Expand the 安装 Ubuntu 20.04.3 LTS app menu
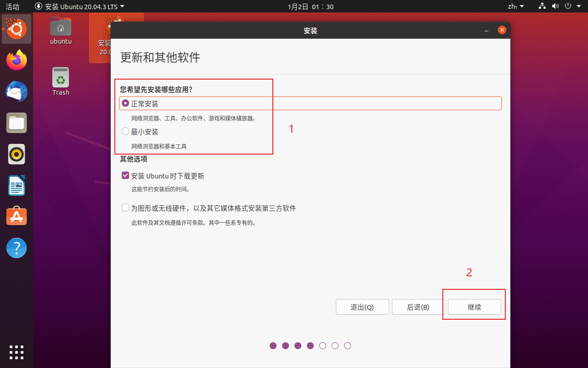Screen dimensions: 588x368 coord(79,6)
